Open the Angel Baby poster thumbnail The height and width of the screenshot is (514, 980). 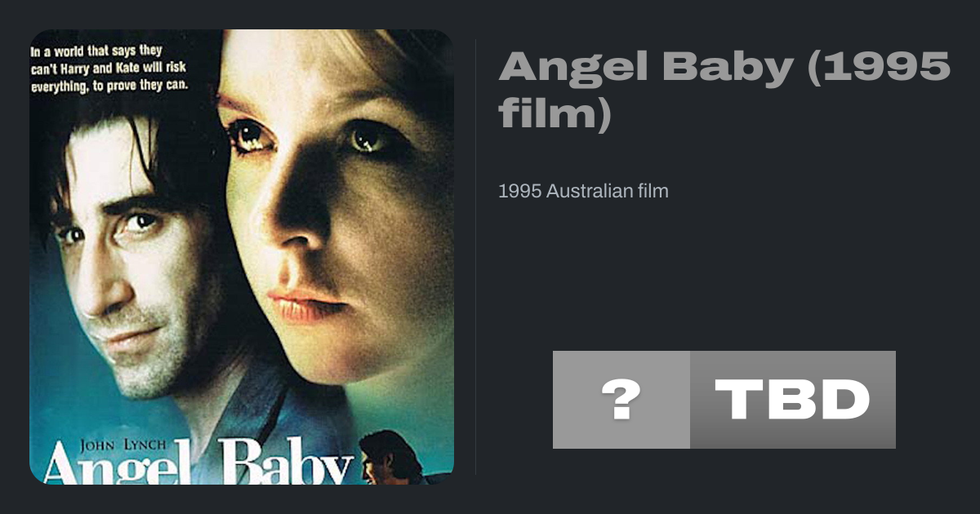click(x=242, y=257)
